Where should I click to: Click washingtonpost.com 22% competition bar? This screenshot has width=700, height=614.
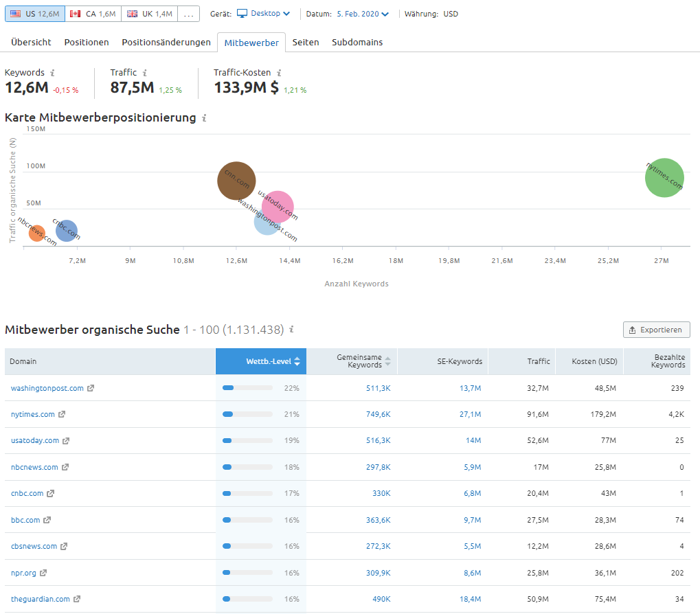pyautogui.click(x=247, y=388)
